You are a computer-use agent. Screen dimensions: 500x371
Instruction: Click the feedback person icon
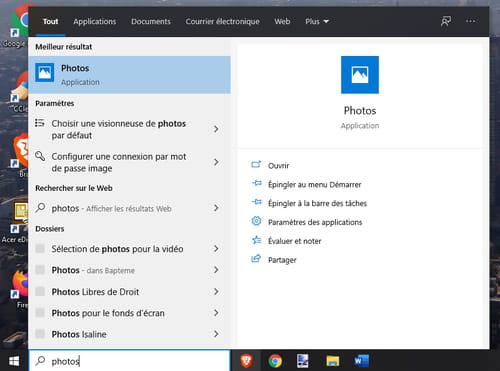[445, 21]
